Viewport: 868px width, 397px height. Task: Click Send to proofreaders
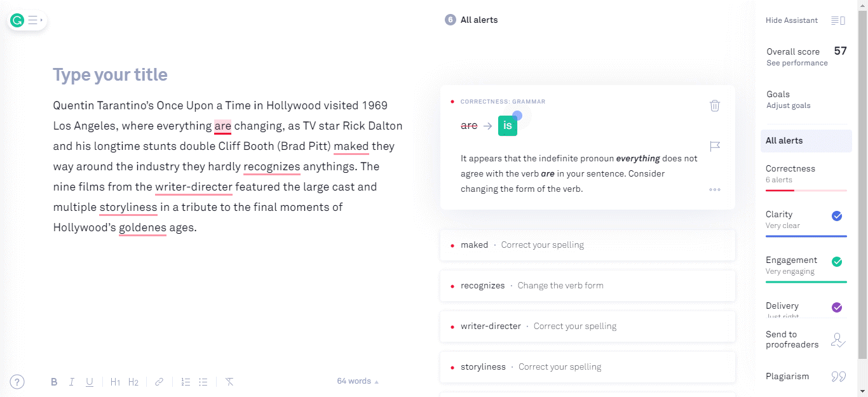click(792, 339)
